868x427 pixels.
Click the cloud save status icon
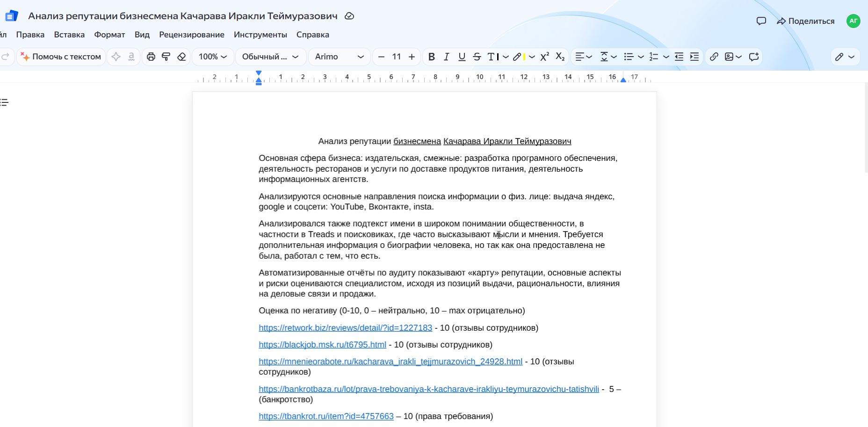tap(349, 16)
